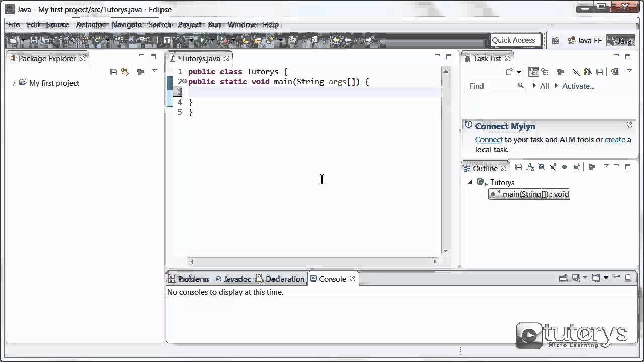
Task: Click the green Run button in toolbar
Action: [x=202, y=40]
